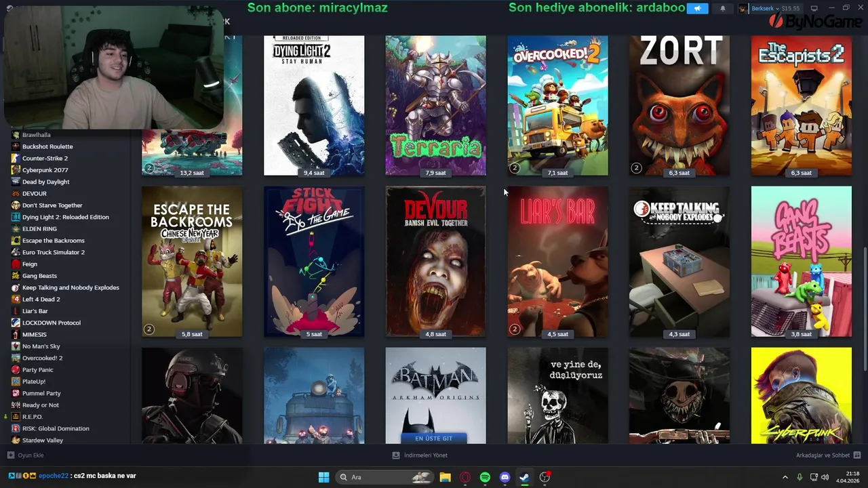Open the notifications bell icon
868x488 pixels.
(x=723, y=8)
